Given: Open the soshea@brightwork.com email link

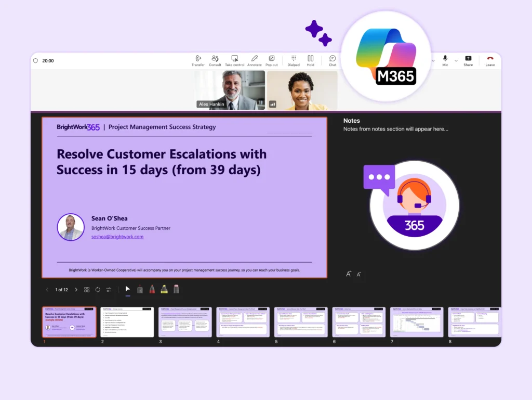Looking at the screenshot, I should pyautogui.click(x=117, y=237).
